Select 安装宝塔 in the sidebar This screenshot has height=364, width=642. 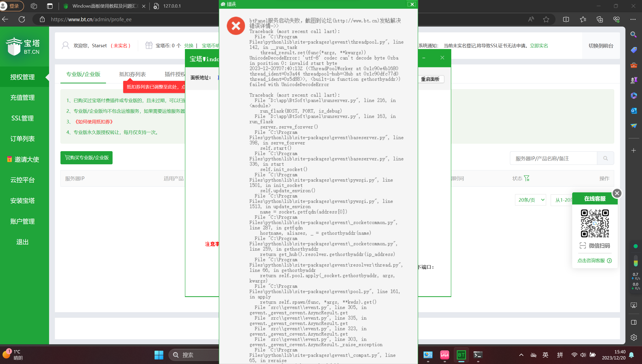(22, 201)
